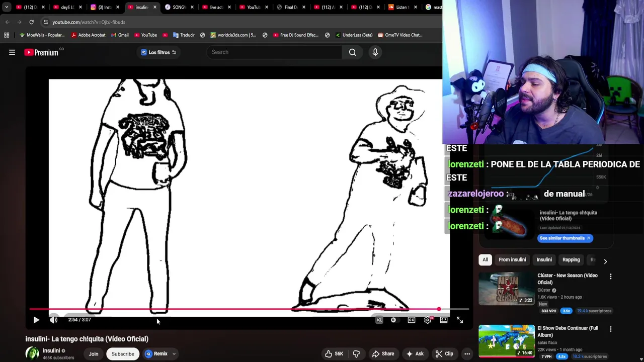
Task: Switch to theater mode icon
Action: point(444,320)
